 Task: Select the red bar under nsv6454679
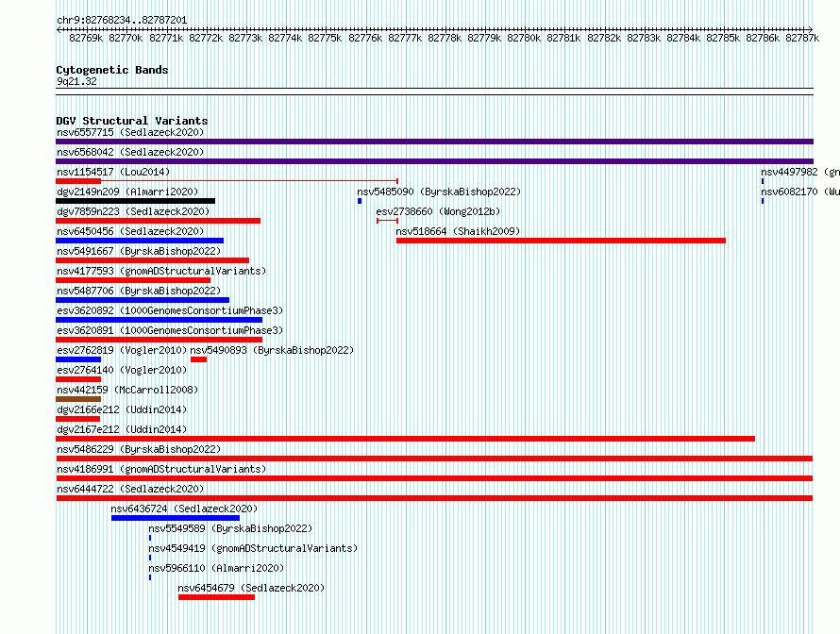click(216, 597)
